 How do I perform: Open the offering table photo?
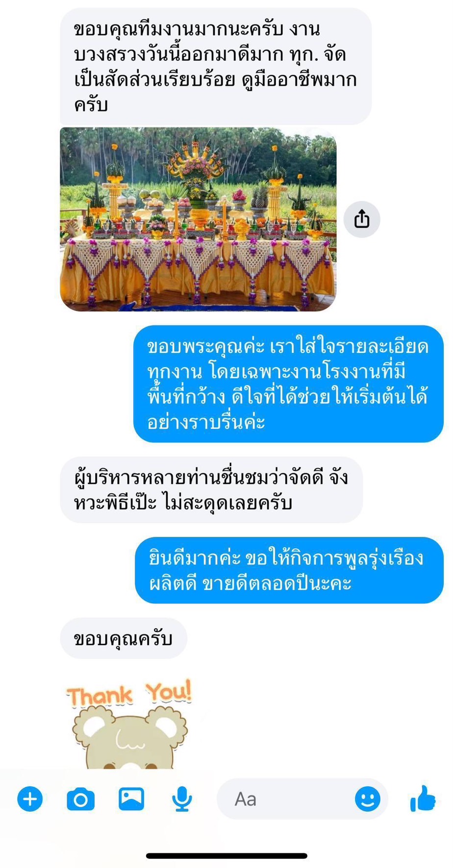pos(198,219)
